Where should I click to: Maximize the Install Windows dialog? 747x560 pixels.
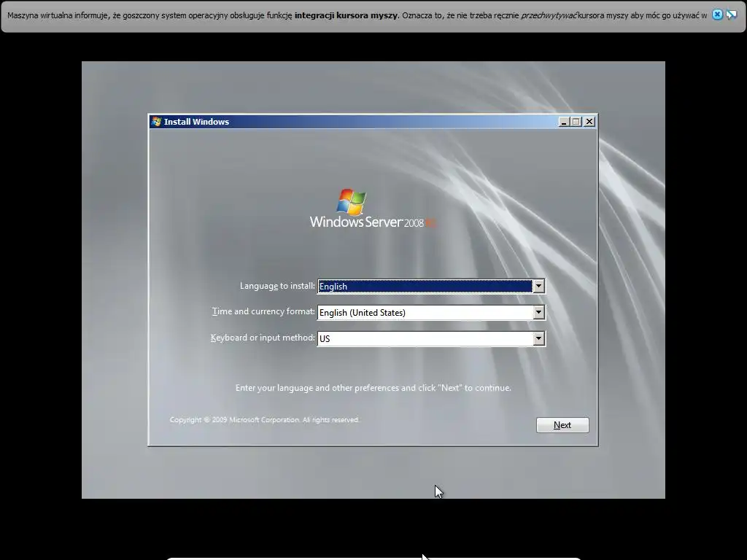pos(576,122)
